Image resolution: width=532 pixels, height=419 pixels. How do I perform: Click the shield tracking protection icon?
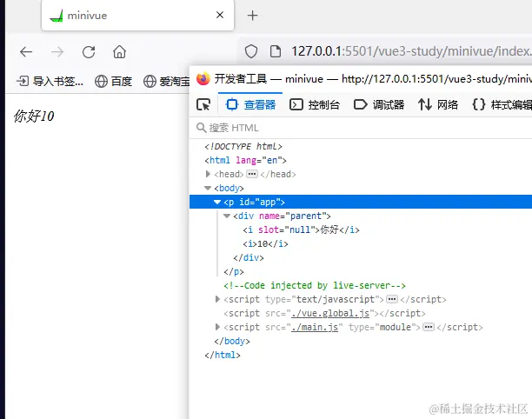coord(251,51)
